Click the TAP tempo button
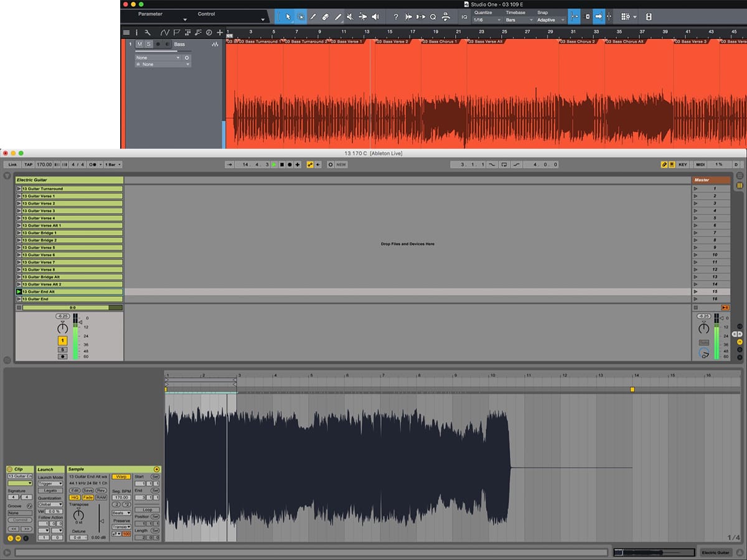Screen dimensions: 747x560 click(29, 165)
